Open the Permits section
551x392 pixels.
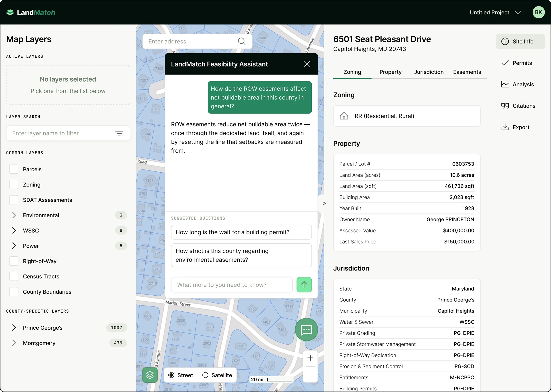click(x=520, y=63)
